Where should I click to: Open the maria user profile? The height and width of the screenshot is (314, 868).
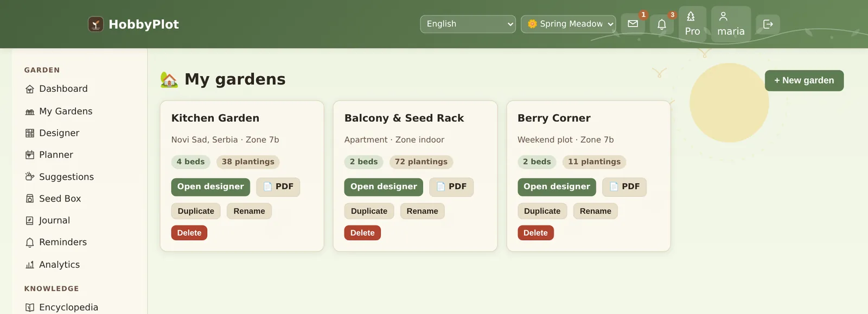(x=731, y=24)
